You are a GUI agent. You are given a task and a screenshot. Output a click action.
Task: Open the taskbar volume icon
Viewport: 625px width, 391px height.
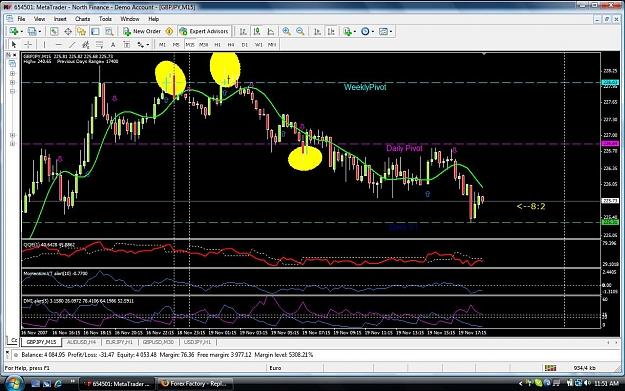pyautogui.click(x=587, y=383)
